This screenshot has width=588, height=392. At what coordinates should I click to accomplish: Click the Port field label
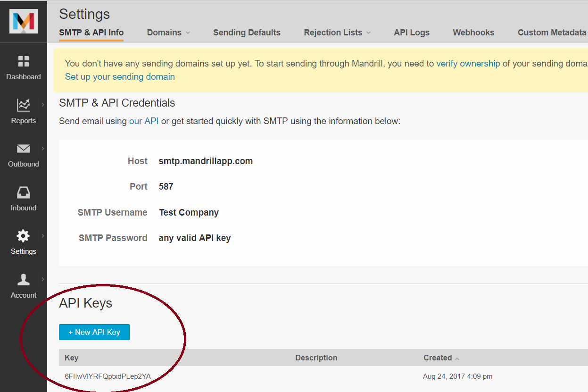click(x=139, y=187)
